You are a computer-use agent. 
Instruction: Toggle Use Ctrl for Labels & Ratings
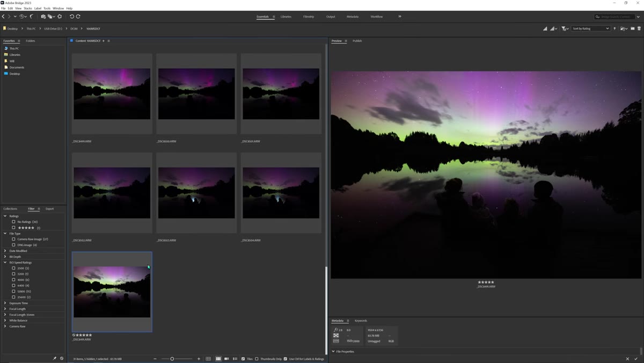click(285, 359)
